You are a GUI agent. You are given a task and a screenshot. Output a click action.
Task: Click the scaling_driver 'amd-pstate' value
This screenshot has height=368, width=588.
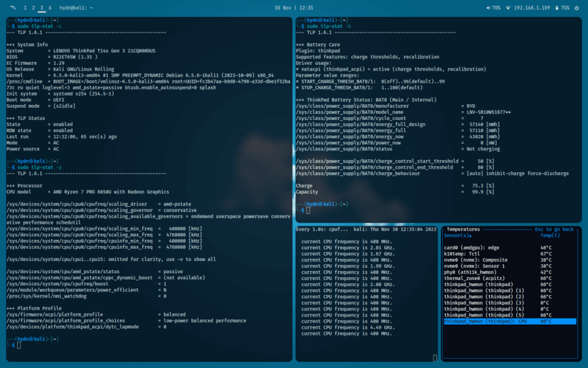(x=177, y=204)
